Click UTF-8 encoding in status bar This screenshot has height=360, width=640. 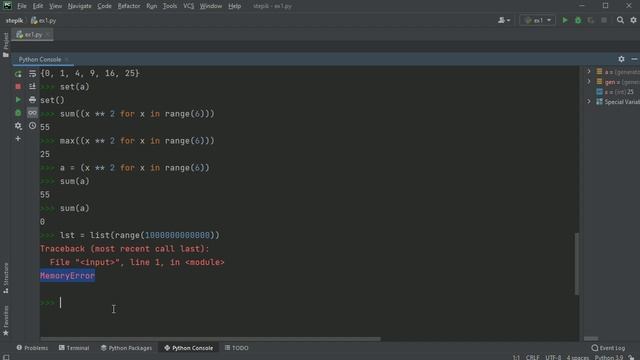point(553,357)
